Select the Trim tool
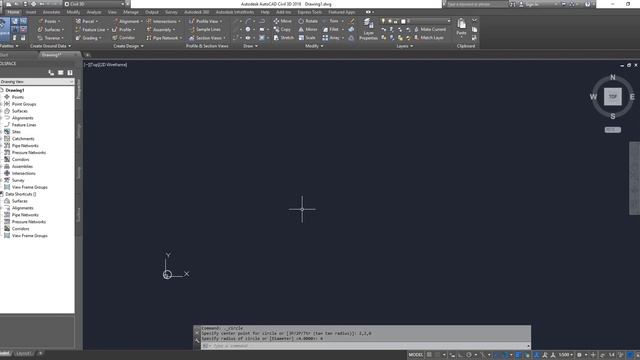640x360 pixels. (331, 21)
